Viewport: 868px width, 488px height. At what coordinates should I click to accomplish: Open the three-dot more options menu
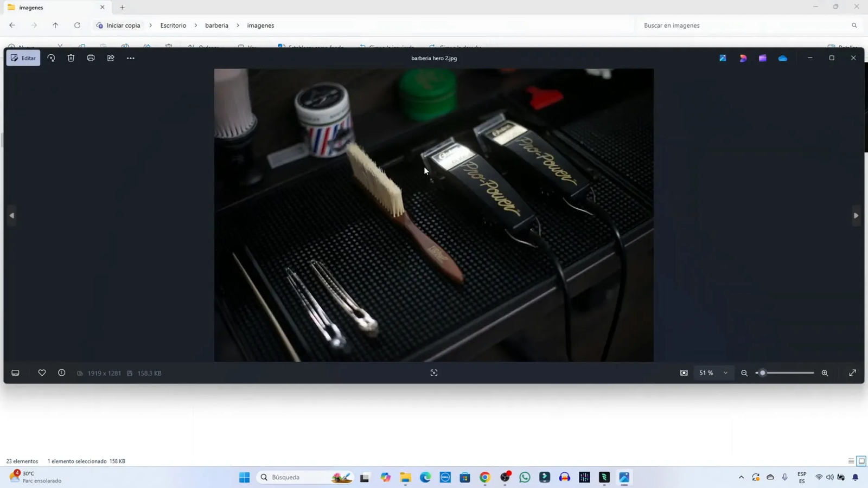pos(131,58)
